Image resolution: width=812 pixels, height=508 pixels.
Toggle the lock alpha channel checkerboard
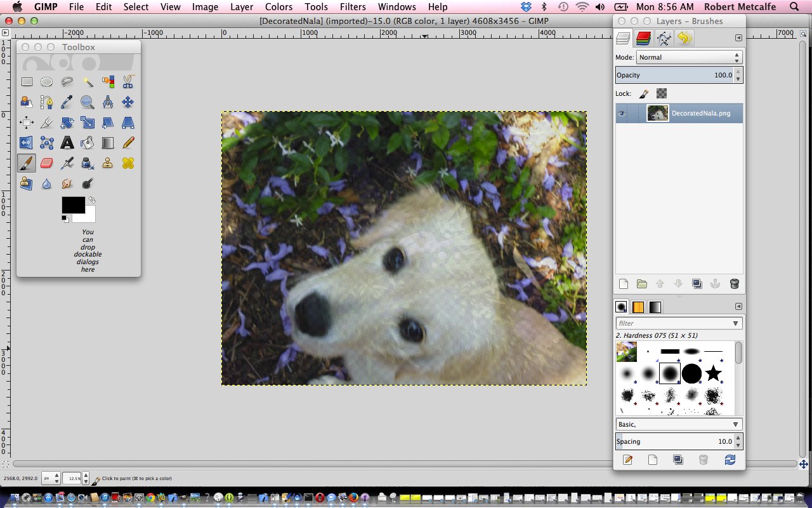click(x=662, y=93)
